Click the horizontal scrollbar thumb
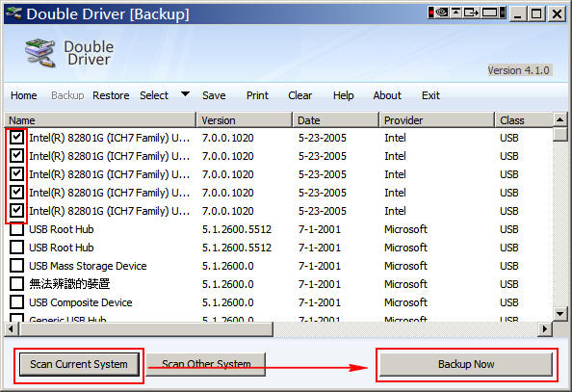572x392 pixels. (146, 328)
